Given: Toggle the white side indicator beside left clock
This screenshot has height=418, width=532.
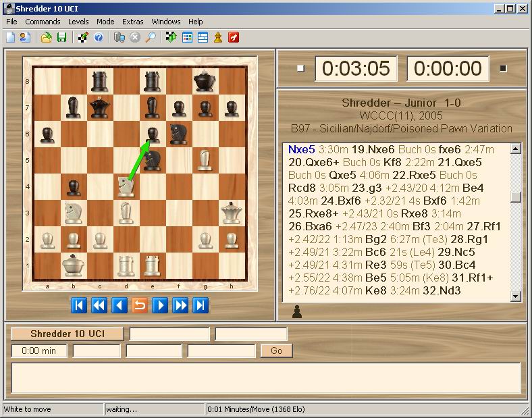Looking at the screenshot, I should coord(300,68).
